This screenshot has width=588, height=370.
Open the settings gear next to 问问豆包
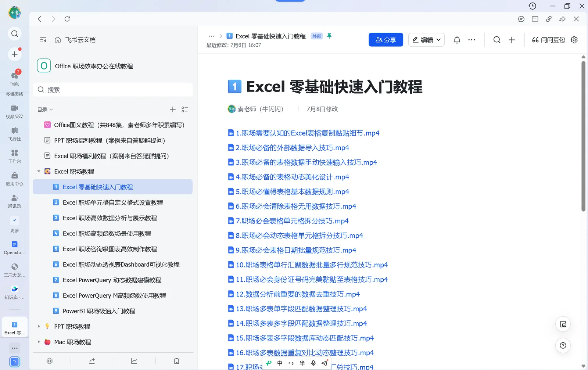pos(574,40)
